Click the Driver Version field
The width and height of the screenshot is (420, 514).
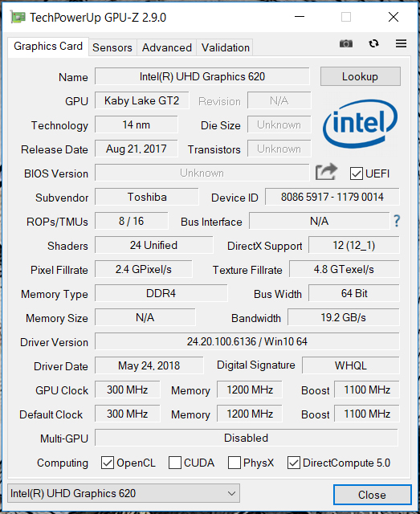click(x=247, y=341)
